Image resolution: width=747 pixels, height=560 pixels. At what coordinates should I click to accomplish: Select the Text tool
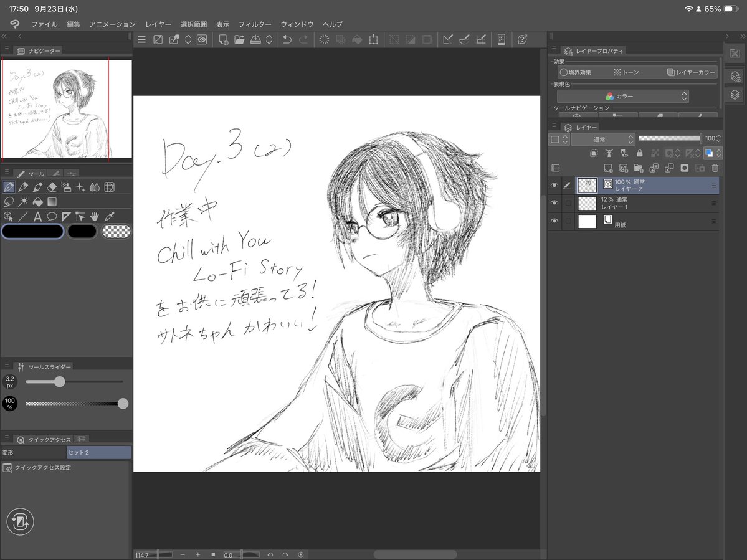(x=37, y=217)
